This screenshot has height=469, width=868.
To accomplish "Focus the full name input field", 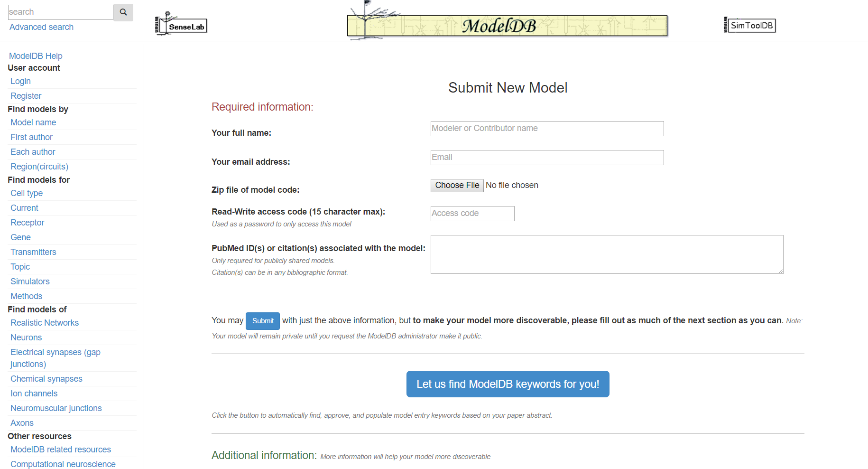I will [547, 129].
